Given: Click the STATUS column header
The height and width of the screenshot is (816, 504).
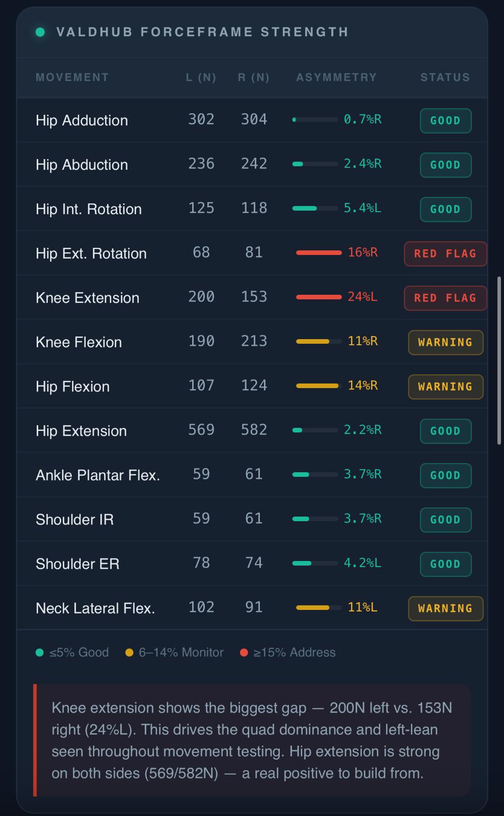Looking at the screenshot, I should [x=445, y=78].
